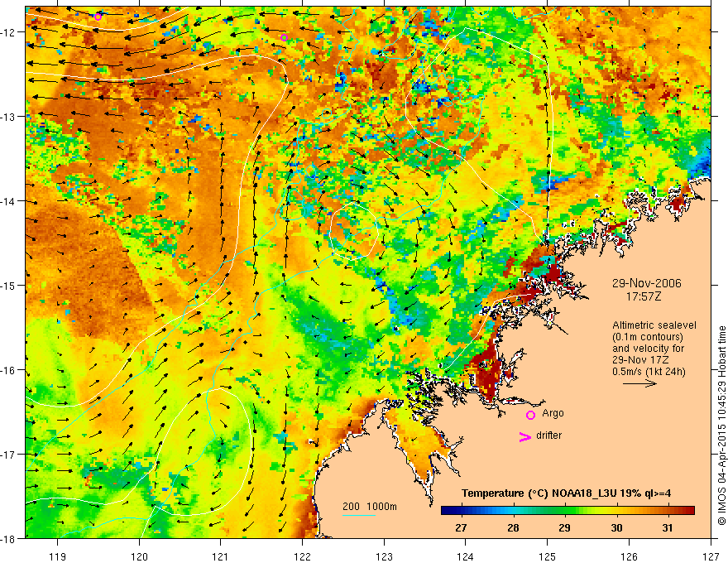The image size is (728, 563).
Task: Click the color bar label "27"
Action: tap(461, 527)
